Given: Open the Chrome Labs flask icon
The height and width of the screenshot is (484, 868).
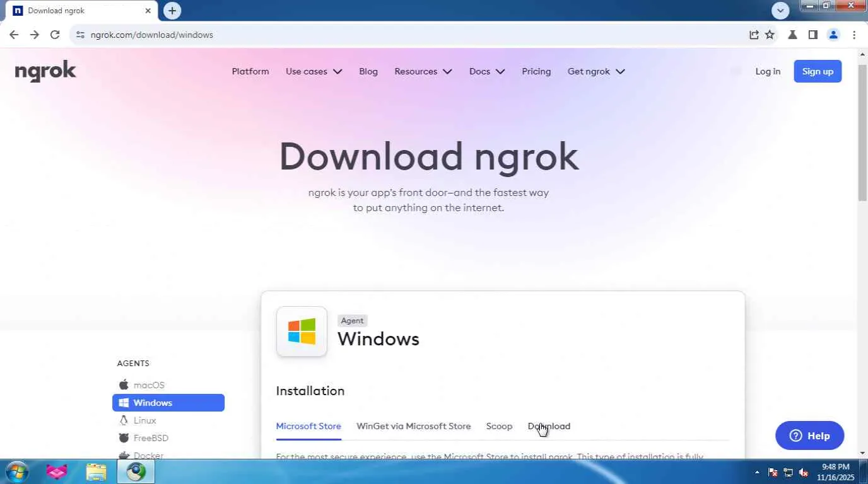Looking at the screenshot, I should click(792, 35).
